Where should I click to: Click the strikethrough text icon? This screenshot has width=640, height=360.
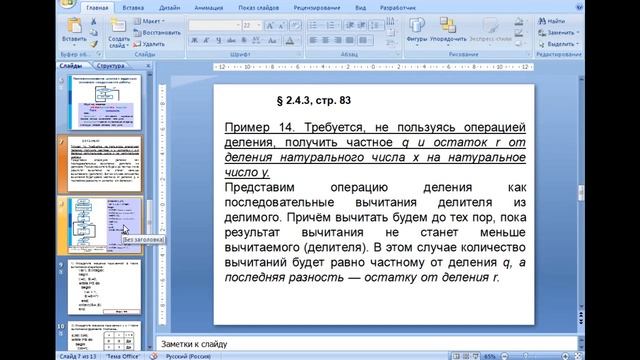[x=231, y=40]
